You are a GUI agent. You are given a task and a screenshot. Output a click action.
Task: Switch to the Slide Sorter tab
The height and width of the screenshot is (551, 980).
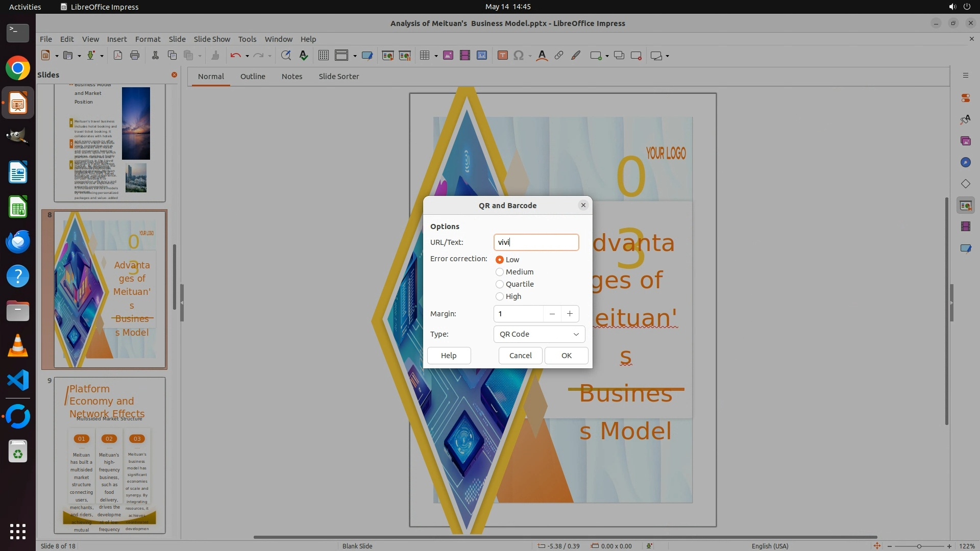point(338,77)
